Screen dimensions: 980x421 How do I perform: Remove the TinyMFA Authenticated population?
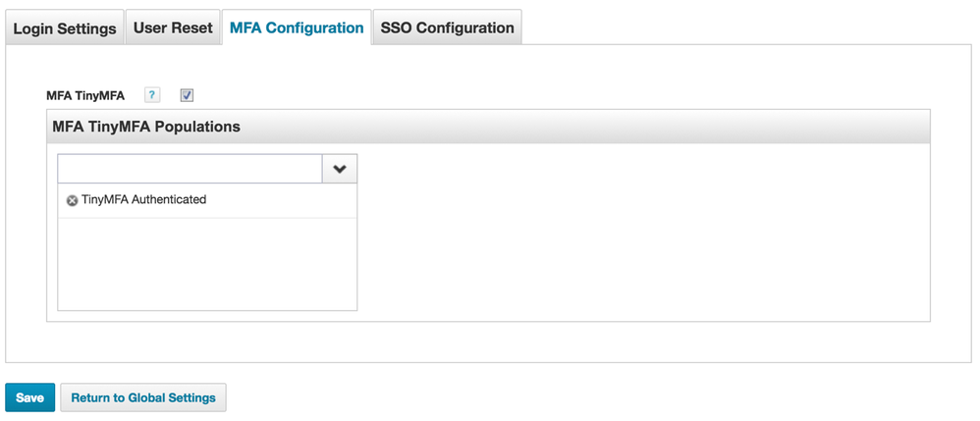tap(72, 200)
